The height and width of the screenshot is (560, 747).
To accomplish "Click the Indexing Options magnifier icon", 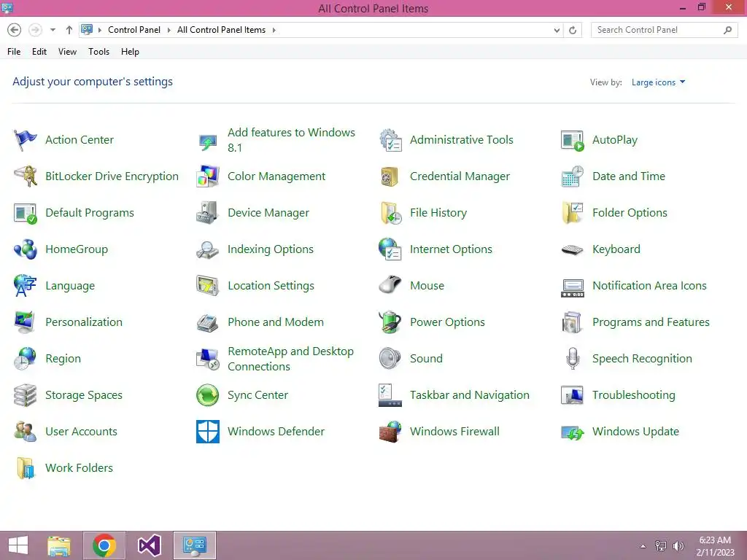I will click(208, 249).
